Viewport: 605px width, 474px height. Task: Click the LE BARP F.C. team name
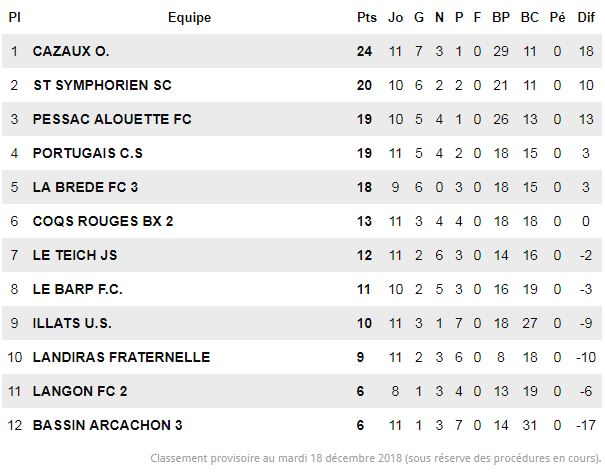point(78,289)
